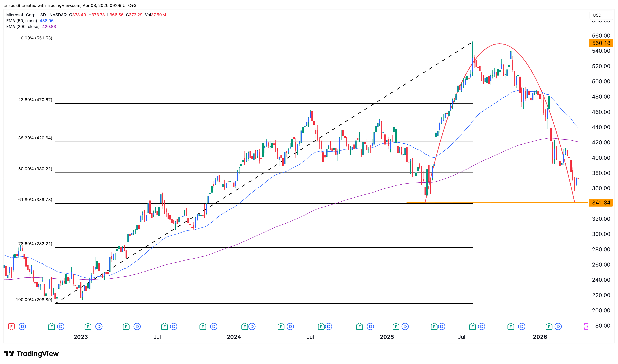
Task: Select the EMA (50, close) indicator label
Action: coord(22,21)
